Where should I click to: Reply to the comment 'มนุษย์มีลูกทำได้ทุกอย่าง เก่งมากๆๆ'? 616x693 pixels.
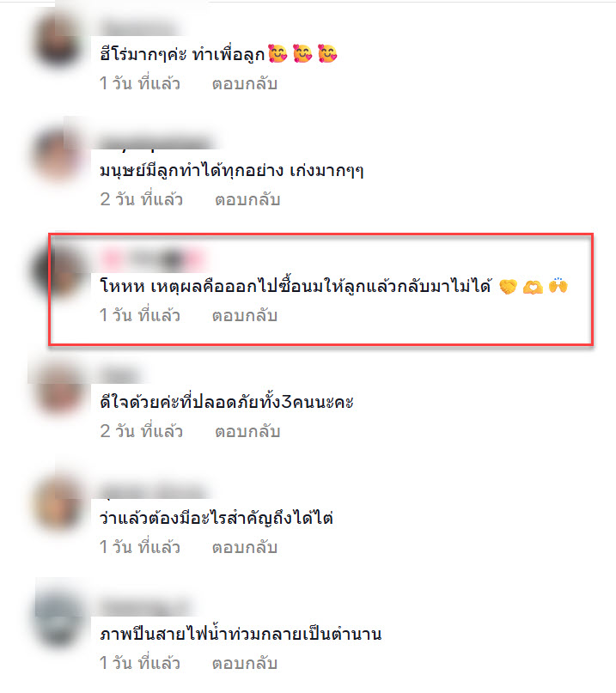(x=247, y=199)
